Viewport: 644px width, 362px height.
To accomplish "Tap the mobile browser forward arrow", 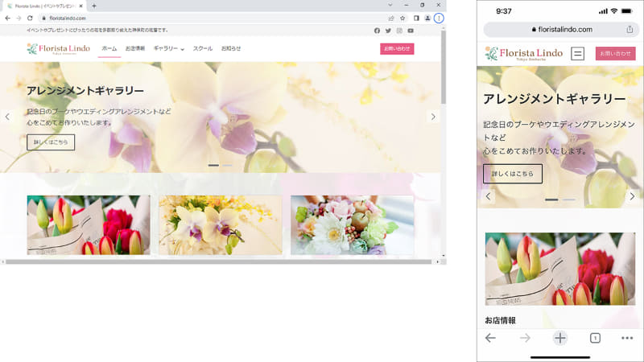I will click(525, 338).
